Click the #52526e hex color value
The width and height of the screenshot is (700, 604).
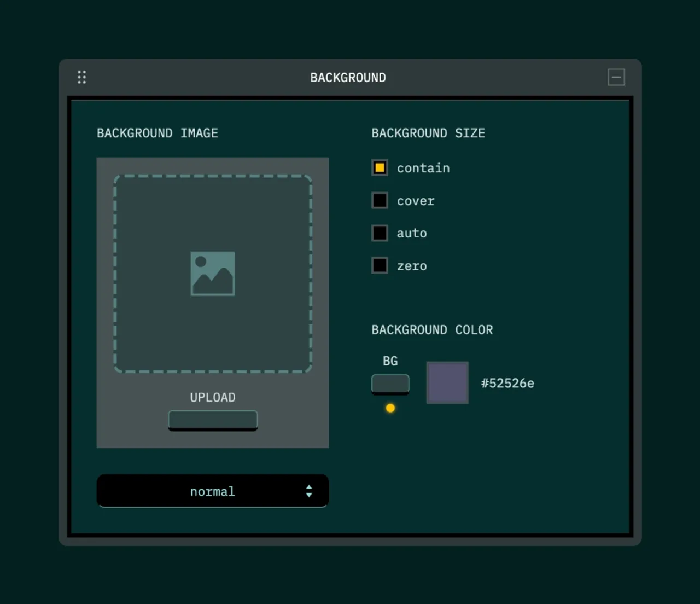(507, 384)
